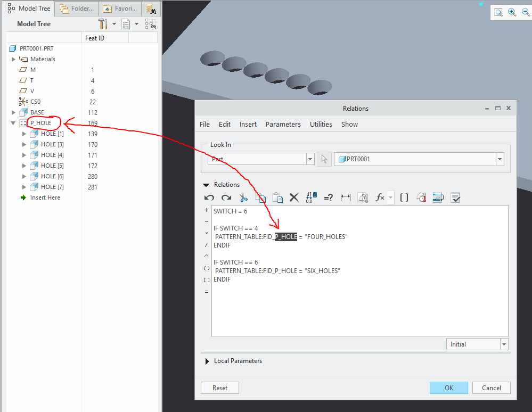The width and height of the screenshot is (532, 412).
Task: Verify relations with the =? icon
Action: click(329, 197)
